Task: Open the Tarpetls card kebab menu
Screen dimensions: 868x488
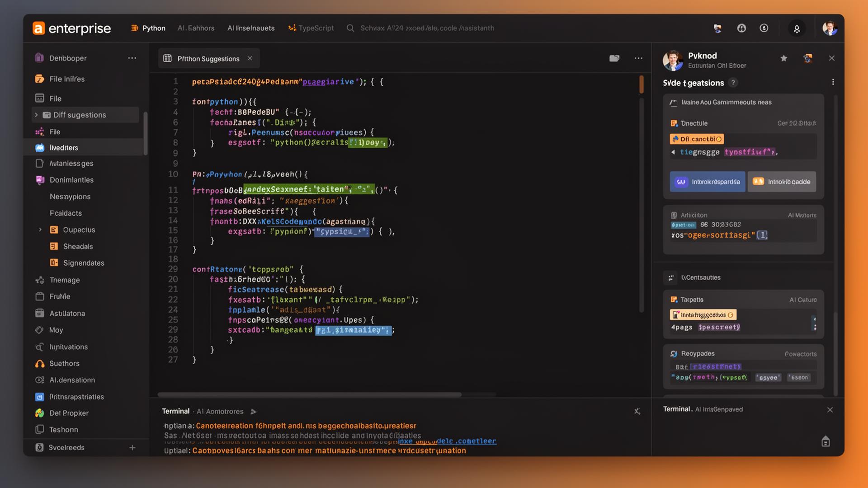Action: pyautogui.click(x=815, y=324)
